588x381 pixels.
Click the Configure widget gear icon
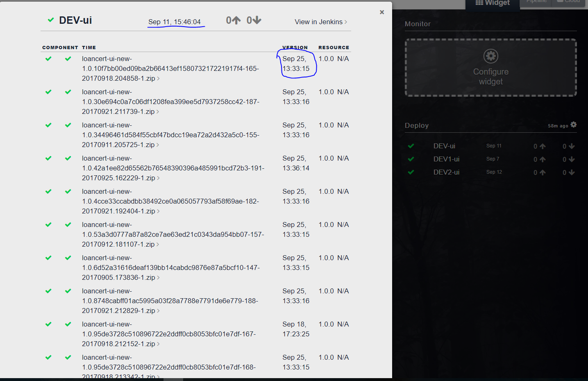click(490, 56)
